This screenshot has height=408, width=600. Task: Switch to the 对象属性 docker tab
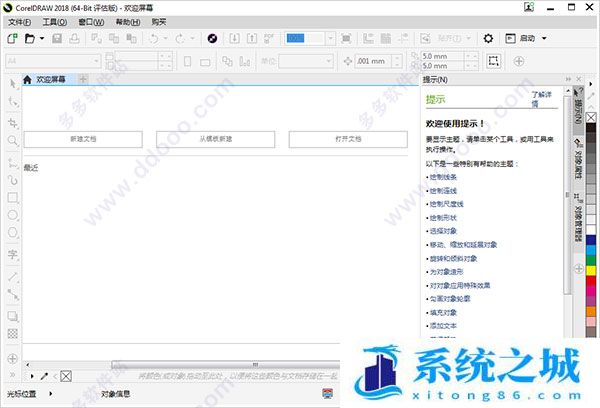(578, 160)
